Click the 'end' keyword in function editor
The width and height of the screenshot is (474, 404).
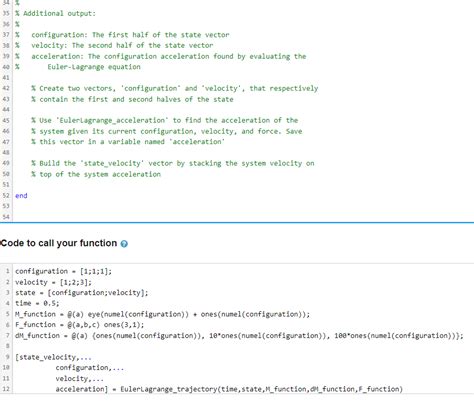point(21,196)
